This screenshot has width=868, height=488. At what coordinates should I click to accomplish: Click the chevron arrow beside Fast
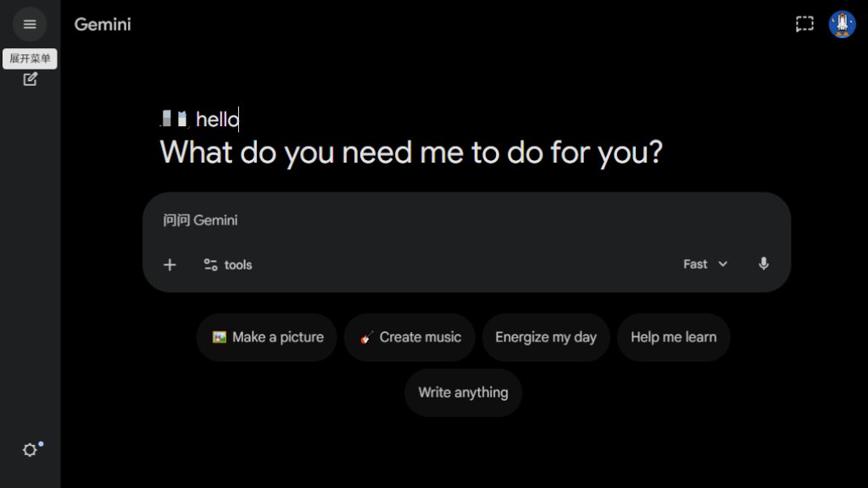pyautogui.click(x=723, y=264)
